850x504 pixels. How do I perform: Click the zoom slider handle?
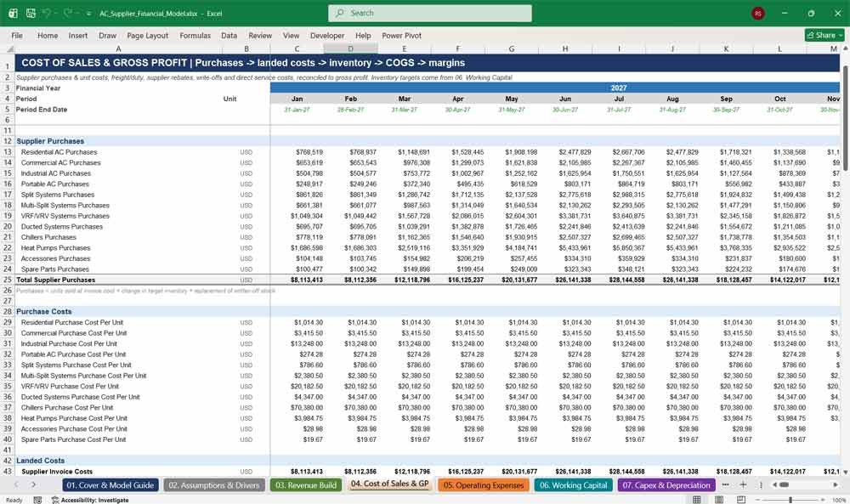click(x=790, y=500)
